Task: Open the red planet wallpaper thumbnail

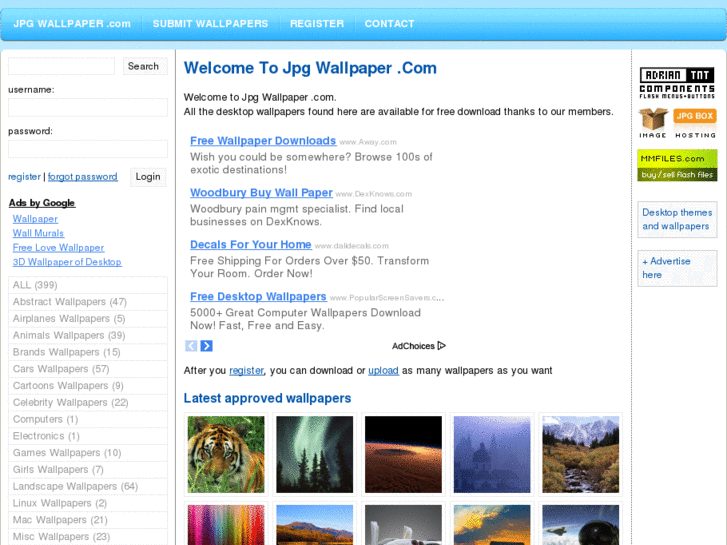Action: coord(403,454)
